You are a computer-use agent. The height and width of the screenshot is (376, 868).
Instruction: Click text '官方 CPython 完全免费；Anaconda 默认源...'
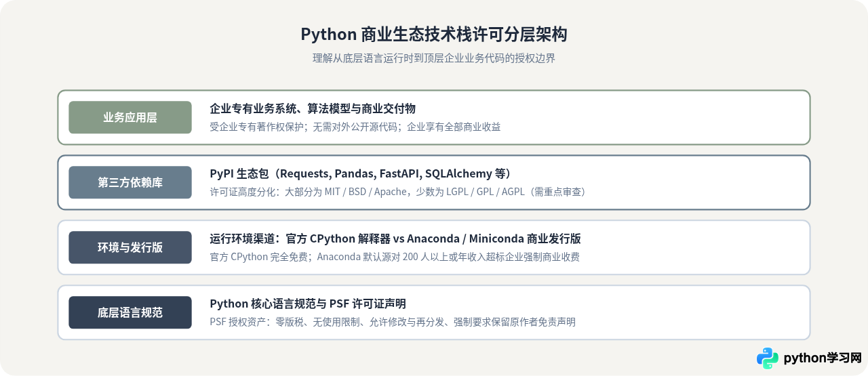(x=395, y=257)
